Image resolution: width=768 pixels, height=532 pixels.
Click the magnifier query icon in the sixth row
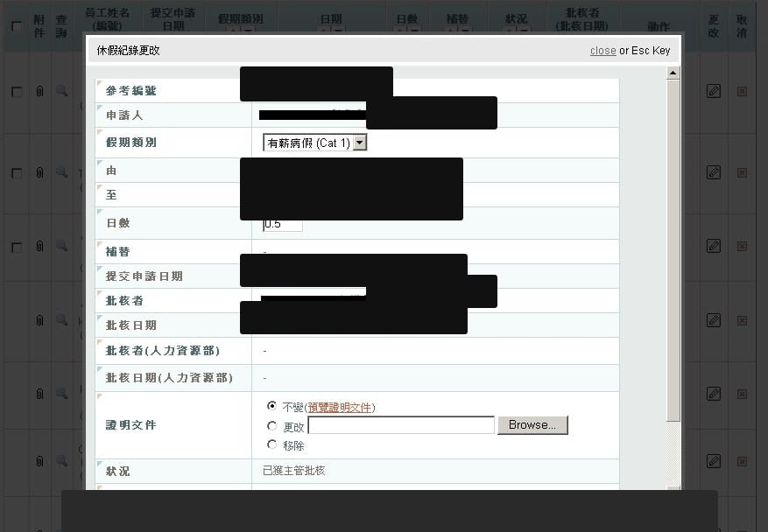[x=61, y=460]
